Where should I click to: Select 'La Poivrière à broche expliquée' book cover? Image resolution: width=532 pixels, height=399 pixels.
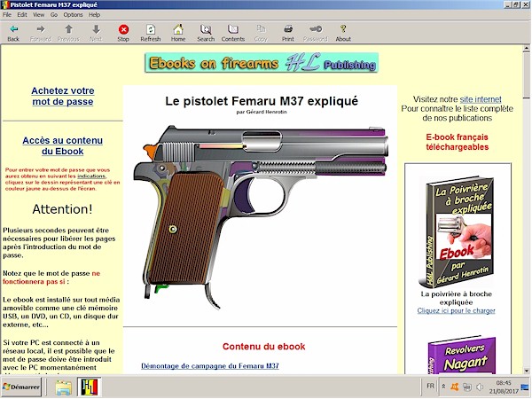tap(457, 231)
